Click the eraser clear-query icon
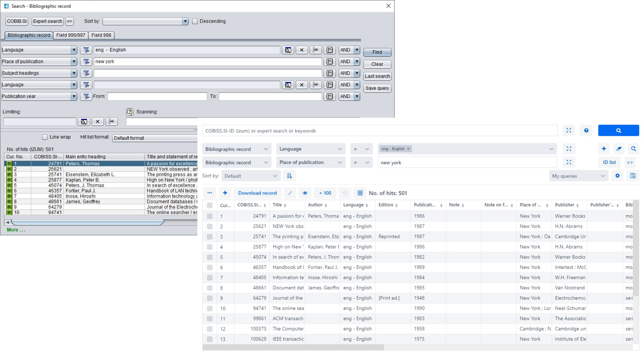The width and height of the screenshot is (644, 353). click(619, 149)
